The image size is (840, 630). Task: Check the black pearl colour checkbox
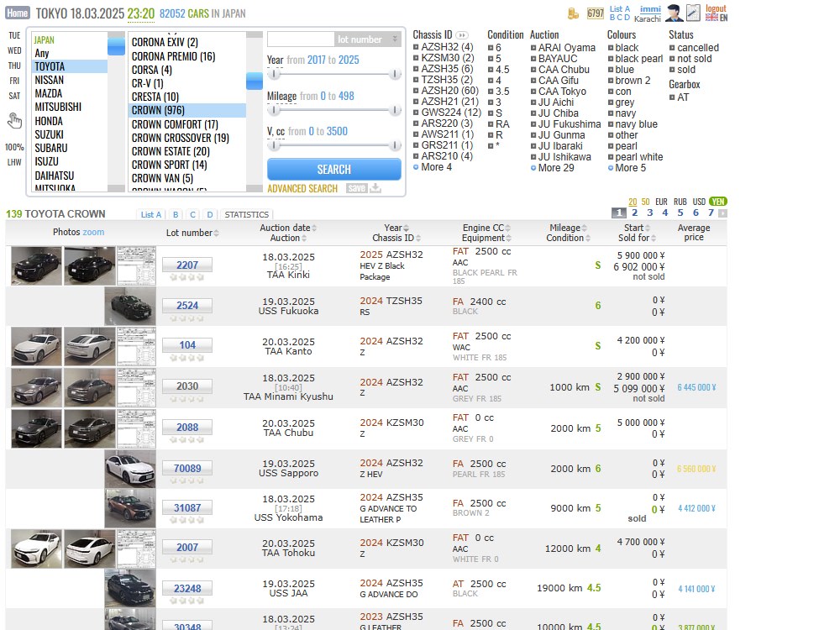[x=610, y=59]
